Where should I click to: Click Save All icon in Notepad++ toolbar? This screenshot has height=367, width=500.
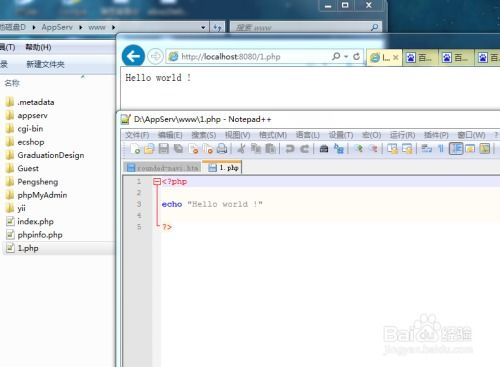pyautogui.click(x=178, y=149)
